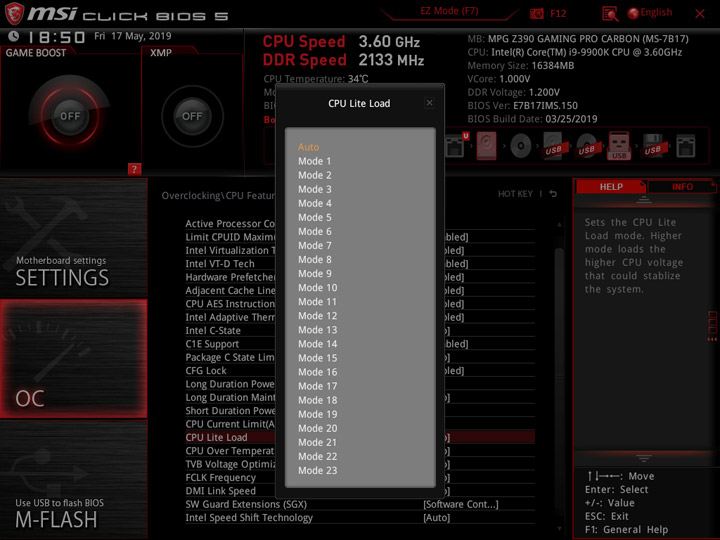Select the USB CD/DVD boot icon
The width and height of the screenshot is (720, 540).
pyautogui.click(x=587, y=146)
